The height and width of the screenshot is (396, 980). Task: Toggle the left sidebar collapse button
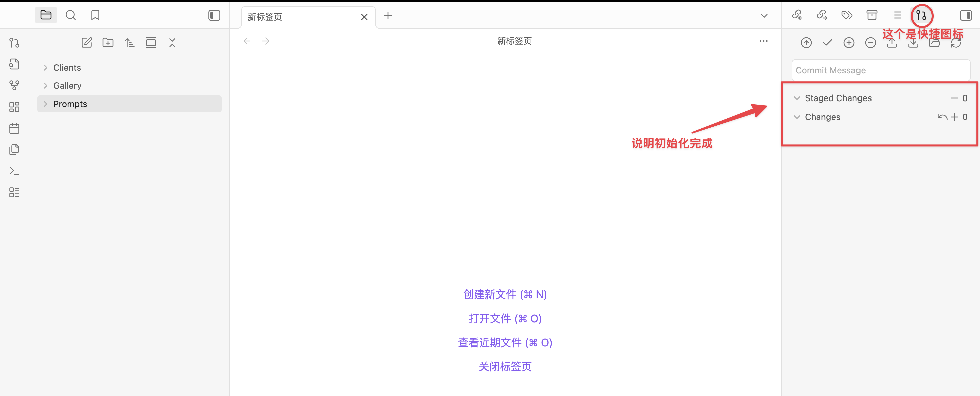tap(214, 15)
